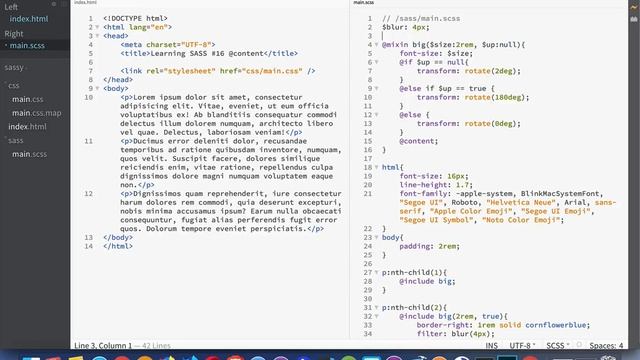
Task: Fold the @else if block at line 9 in main.scss
Action: point(376,89)
